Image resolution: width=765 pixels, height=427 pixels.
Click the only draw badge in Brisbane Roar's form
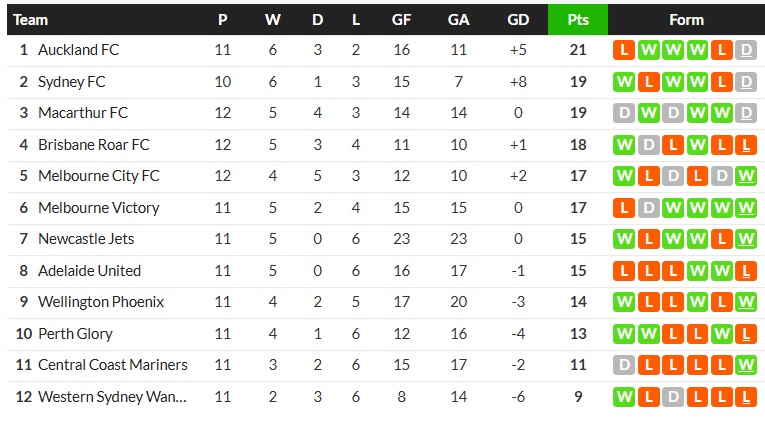(x=649, y=145)
